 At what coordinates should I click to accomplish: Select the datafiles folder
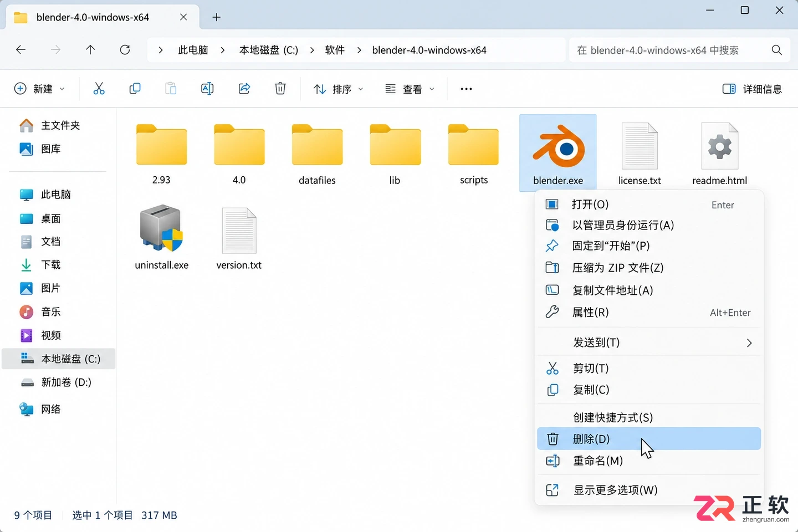point(317,153)
